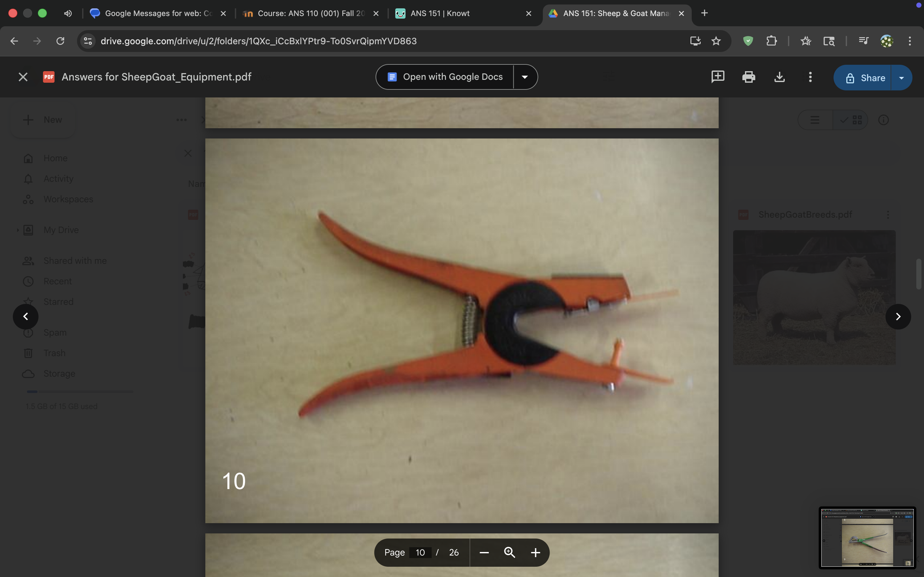This screenshot has width=924, height=577.
Task: Print the PDF with printer icon
Action: coord(749,77)
